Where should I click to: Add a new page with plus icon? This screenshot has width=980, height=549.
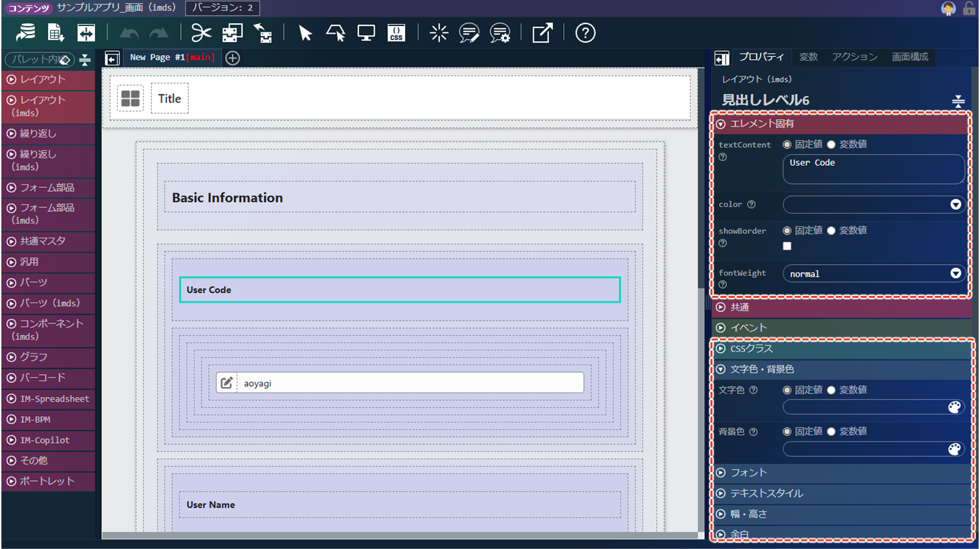[x=232, y=58]
